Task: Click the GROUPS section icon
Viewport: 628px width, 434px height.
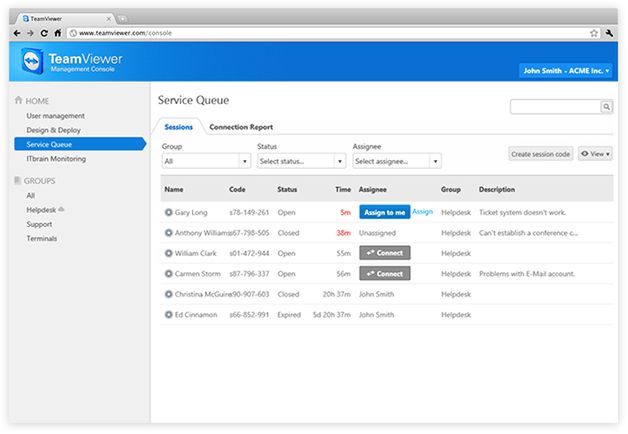Action: click(x=18, y=180)
